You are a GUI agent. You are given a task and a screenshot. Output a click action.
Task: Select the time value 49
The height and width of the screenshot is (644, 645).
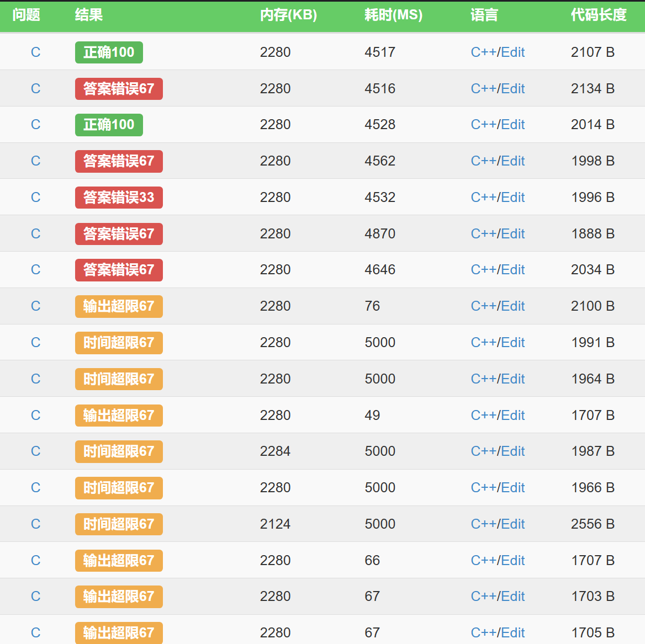click(x=372, y=415)
